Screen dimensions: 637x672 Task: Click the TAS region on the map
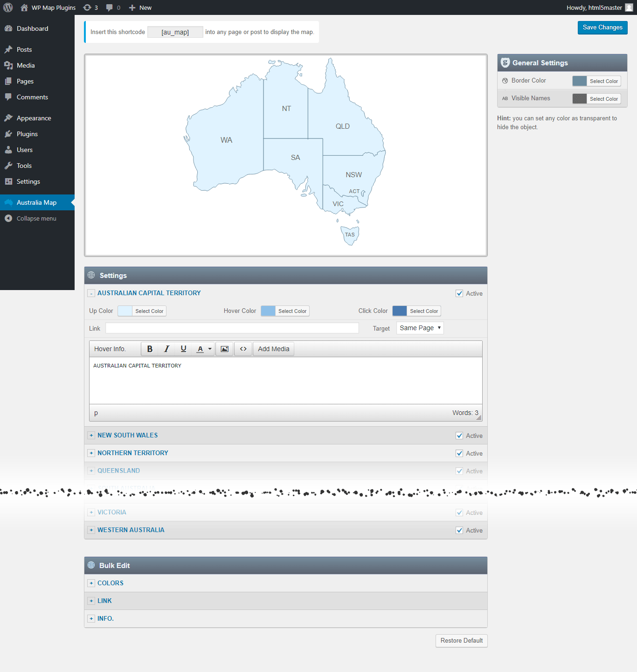350,235
